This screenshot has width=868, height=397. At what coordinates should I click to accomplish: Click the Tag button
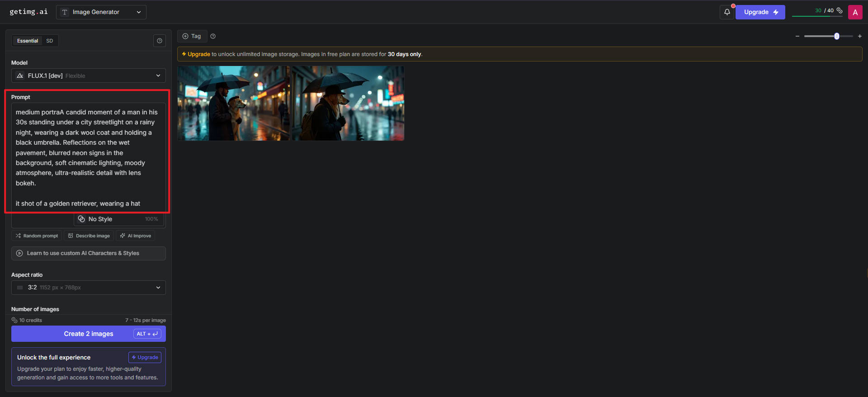point(192,36)
